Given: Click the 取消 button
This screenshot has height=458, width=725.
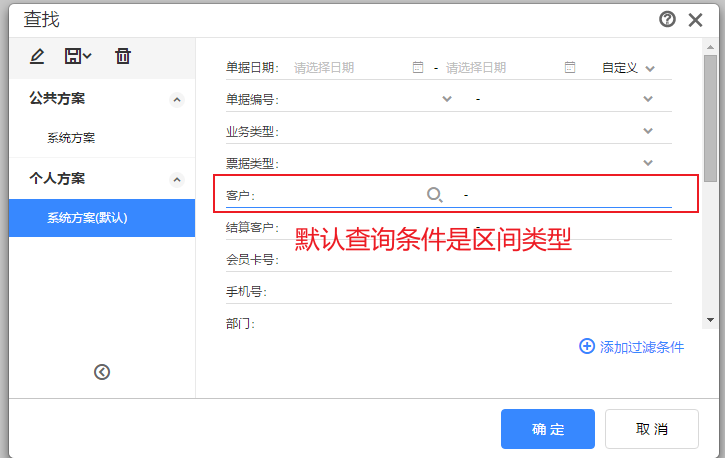Looking at the screenshot, I should 651,429.
